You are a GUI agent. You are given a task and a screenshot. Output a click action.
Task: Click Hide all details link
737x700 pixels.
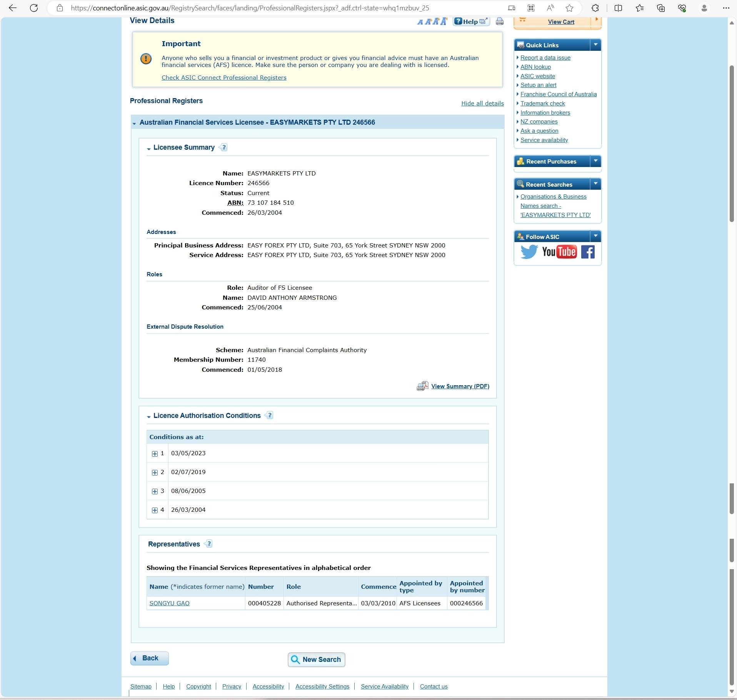pyautogui.click(x=482, y=104)
